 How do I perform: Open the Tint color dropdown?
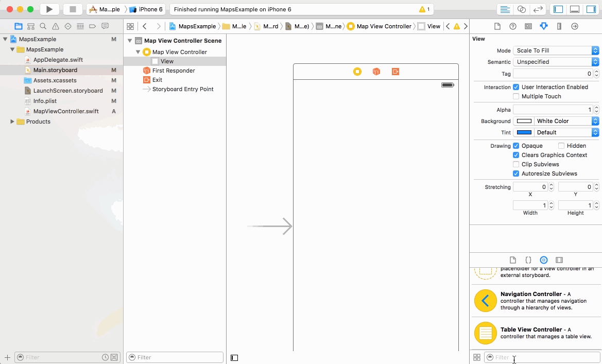click(566, 132)
